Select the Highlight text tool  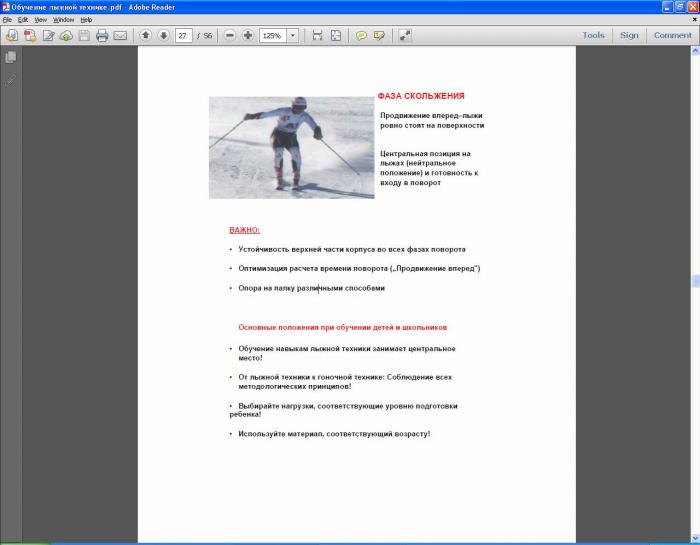(379, 35)
